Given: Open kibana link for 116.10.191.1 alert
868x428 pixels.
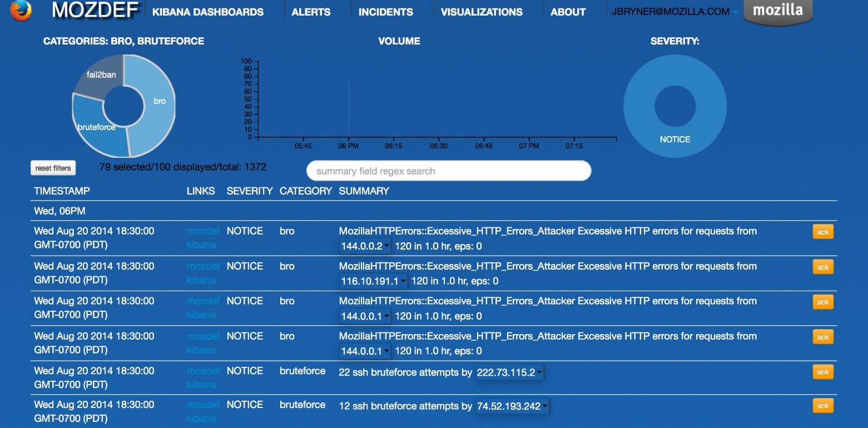Looking at the screenshot, I should (201, 280).
